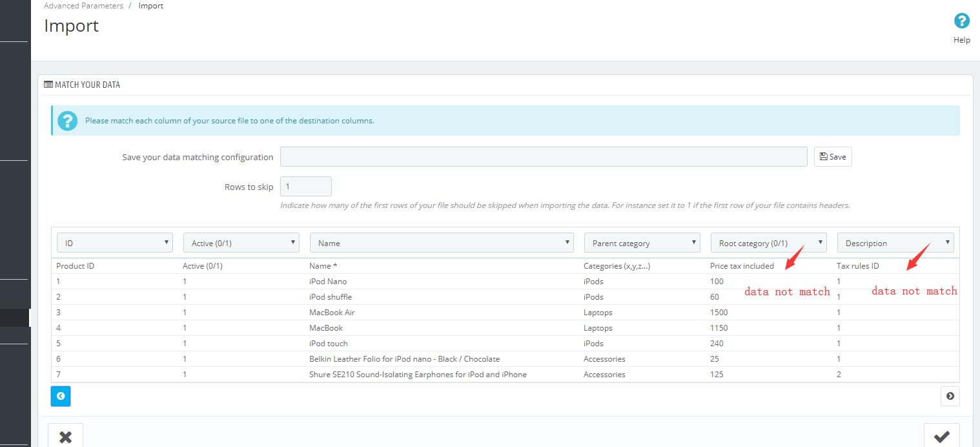Image resolution: width=980 pixels, height=447 pixels.
Task: Click the Shure SE210 Earphones product name
Action: [418, 375]
